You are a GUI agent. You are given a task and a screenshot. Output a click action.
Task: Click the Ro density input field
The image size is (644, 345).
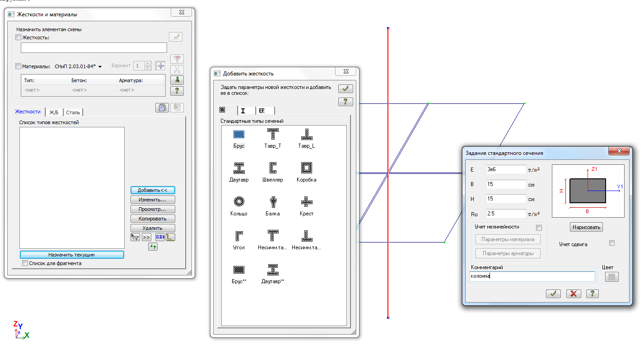pos(506,214)
